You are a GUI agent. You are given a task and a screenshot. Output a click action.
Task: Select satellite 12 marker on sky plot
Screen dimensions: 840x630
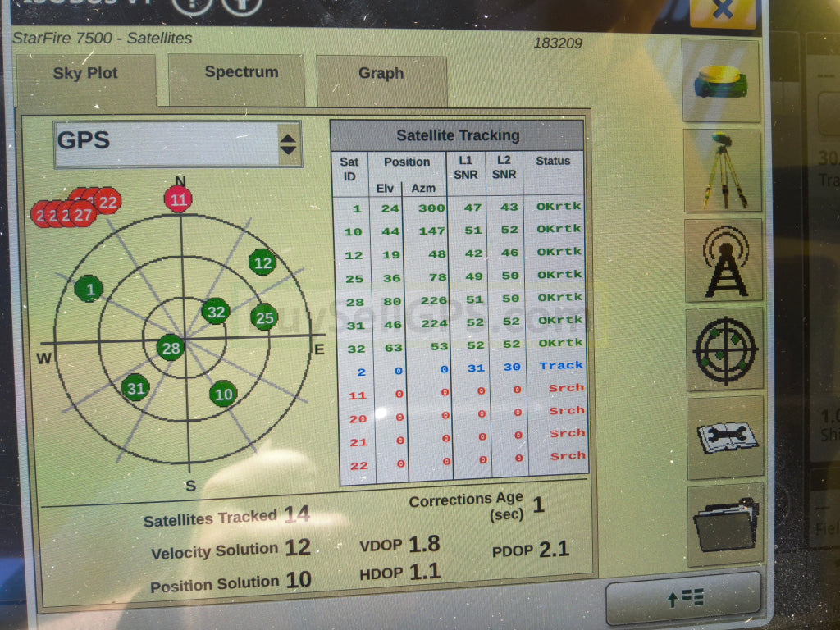click(x=262, y=262)
